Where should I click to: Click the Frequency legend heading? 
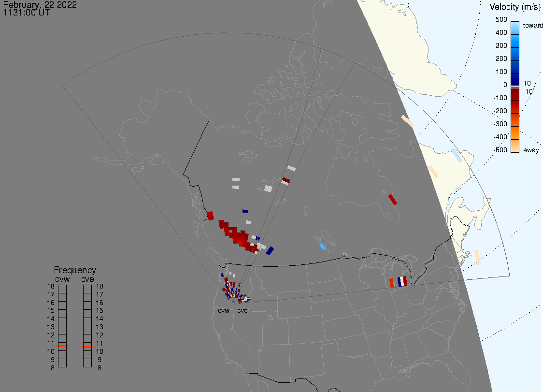[x=75, y=270]
